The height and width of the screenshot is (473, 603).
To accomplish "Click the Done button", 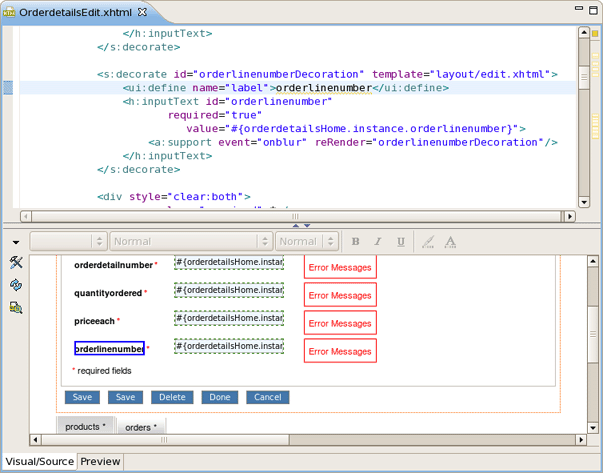I will coord(219,397).
